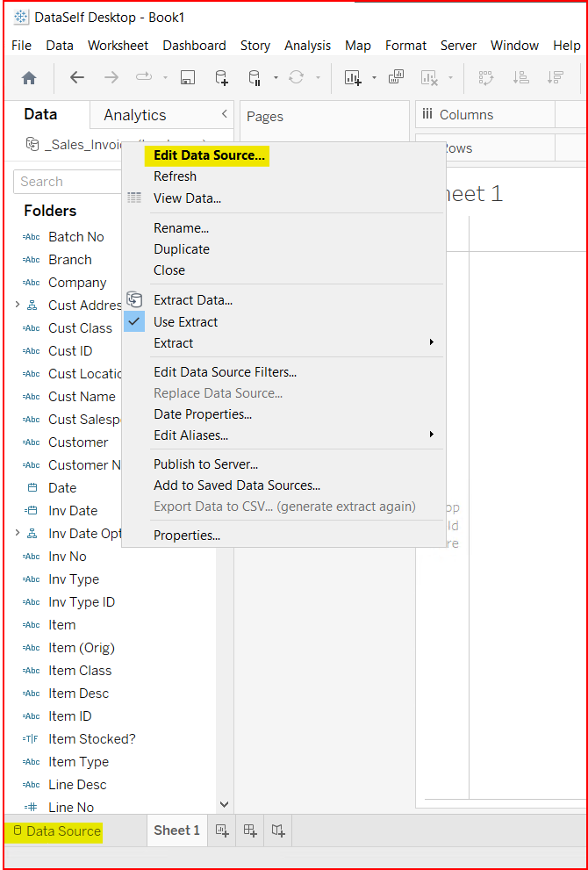Click the Swap Rows and Columns icon
Screen dimensions: 588x870
tap(485, 77)
